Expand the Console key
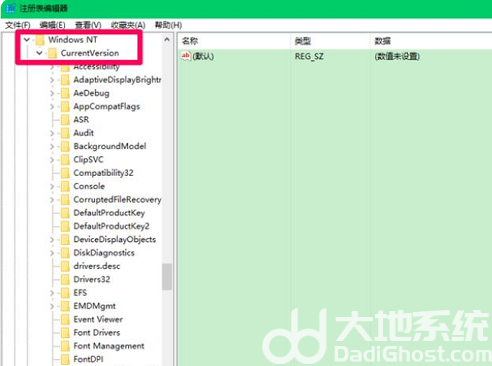Viewport: 492px width, 366px height. [x=52, y=187]
